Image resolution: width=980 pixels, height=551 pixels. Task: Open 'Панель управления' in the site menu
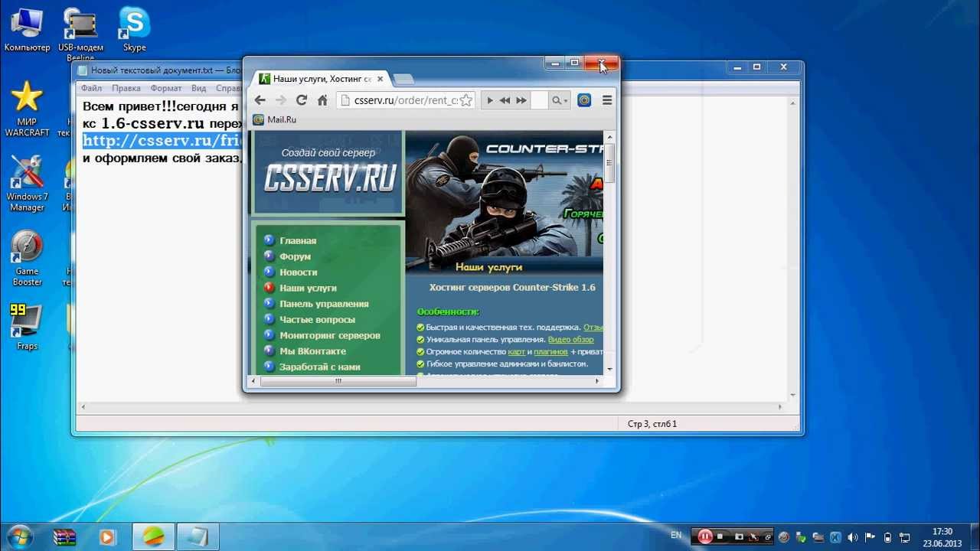(x=324, y=304)
